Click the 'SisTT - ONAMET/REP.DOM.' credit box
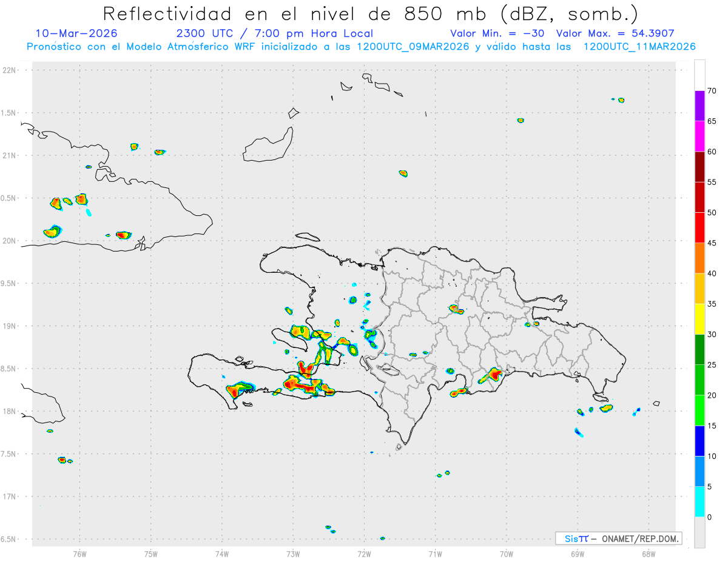The width and height of the screenshot is (728, 562). 618,538
